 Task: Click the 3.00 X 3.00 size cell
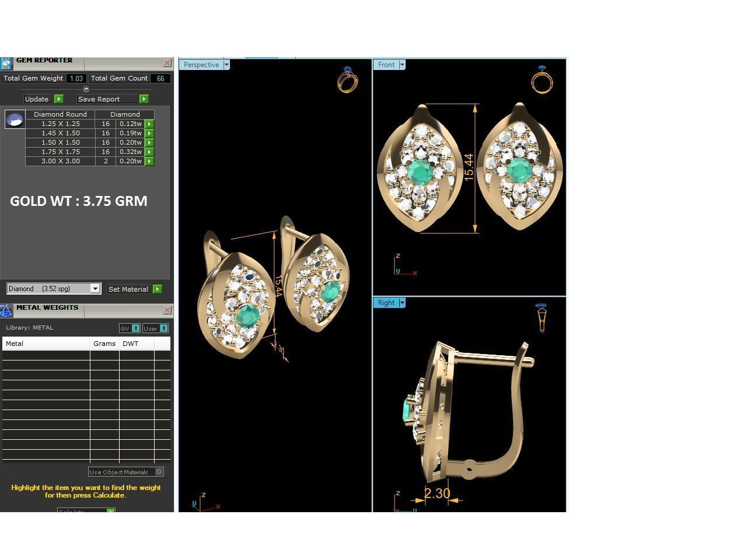tap(61, 161)
